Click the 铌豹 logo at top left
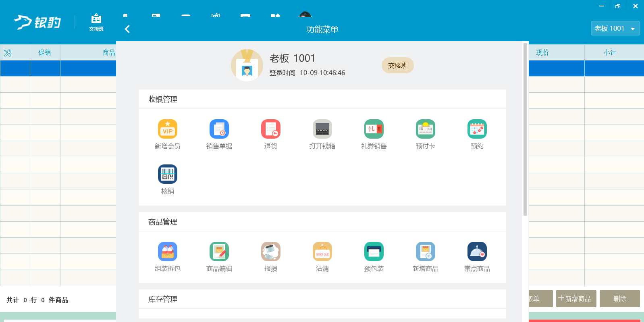 click(x=37, y=22)
